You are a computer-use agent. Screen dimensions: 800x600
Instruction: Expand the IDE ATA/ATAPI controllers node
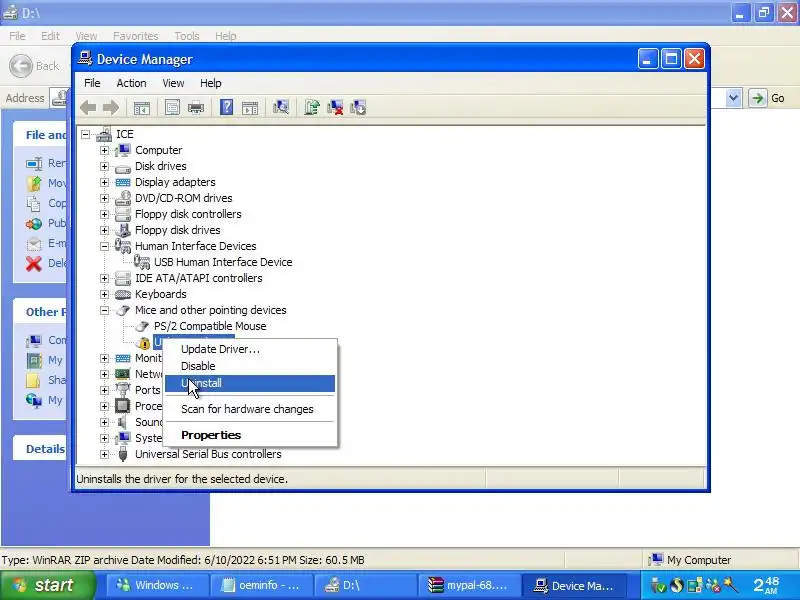tap(104, 278)
